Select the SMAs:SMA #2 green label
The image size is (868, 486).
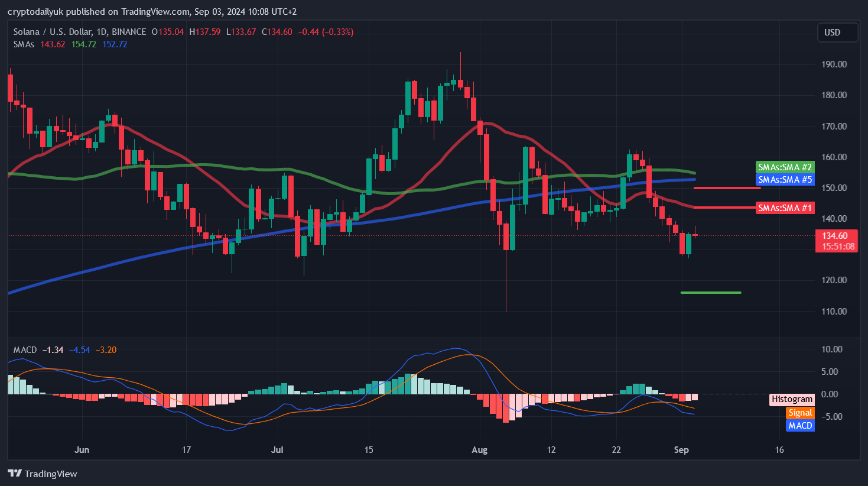point(785,167)
